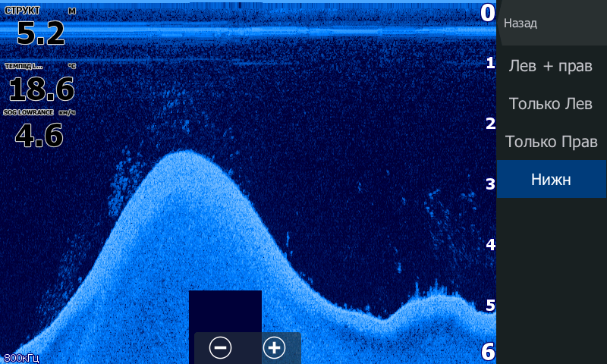Select the highlighted Нижн menu item
Image resolution: width=607 pixels, height=364 pixels.
pos(551,180)
